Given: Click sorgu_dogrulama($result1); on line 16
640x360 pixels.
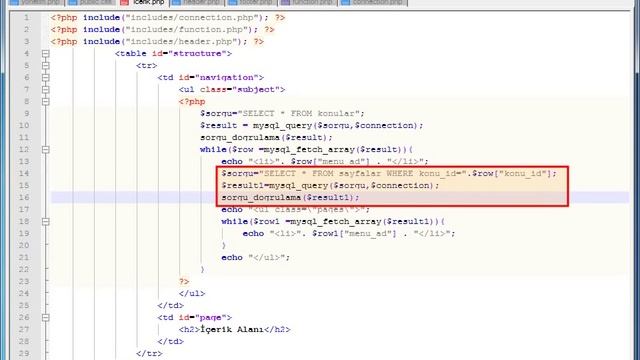Looking at the screenshot, I should pos(290,198).
